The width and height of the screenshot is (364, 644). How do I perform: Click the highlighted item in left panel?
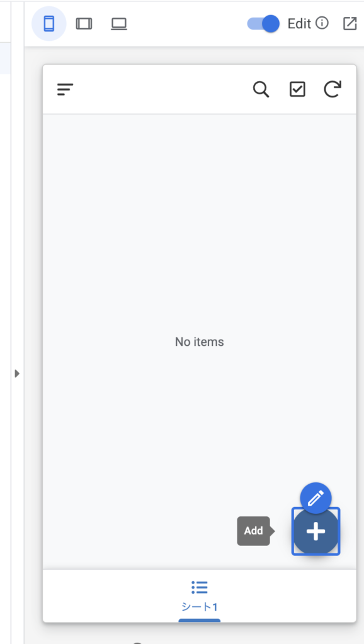pyautogui.click(x=5, y=58)
